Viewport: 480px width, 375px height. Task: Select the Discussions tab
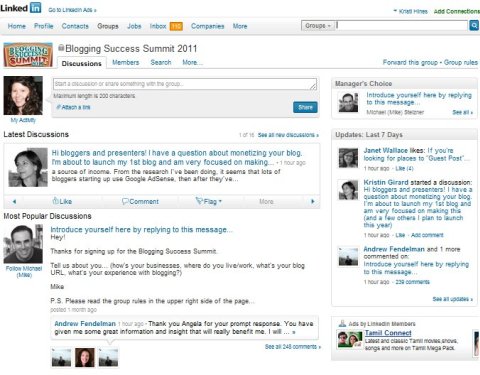[82, 63]
